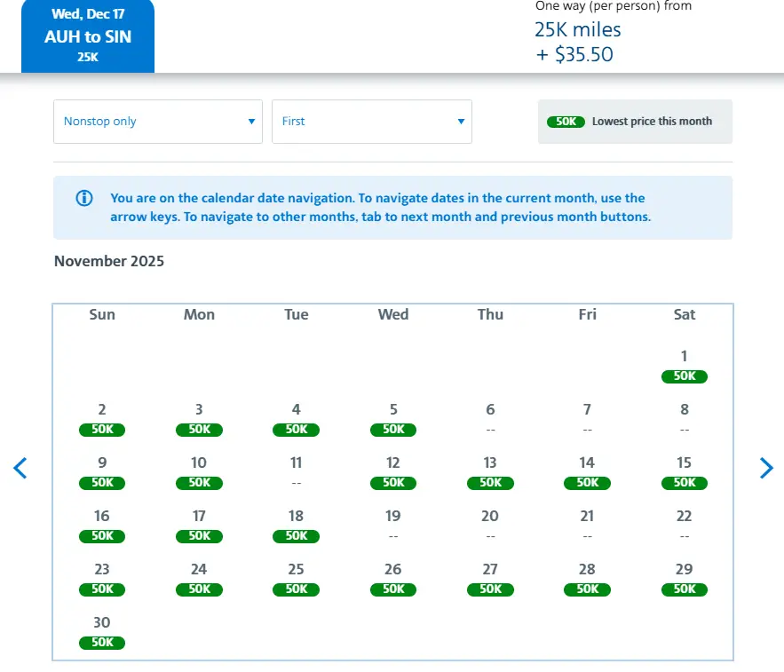
Task: Select November 15 with 50K fare
Action: click(x=685, y=473)
